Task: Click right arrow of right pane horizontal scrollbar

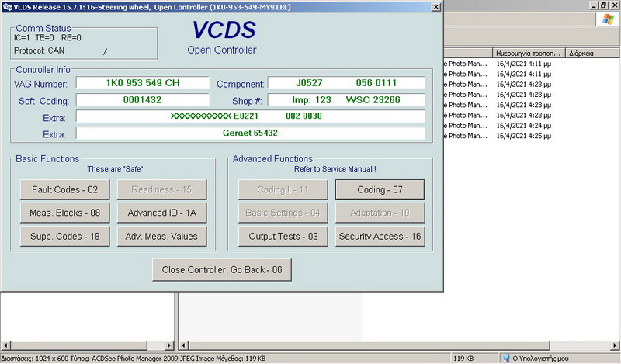Action: click(x=616, y=345)
